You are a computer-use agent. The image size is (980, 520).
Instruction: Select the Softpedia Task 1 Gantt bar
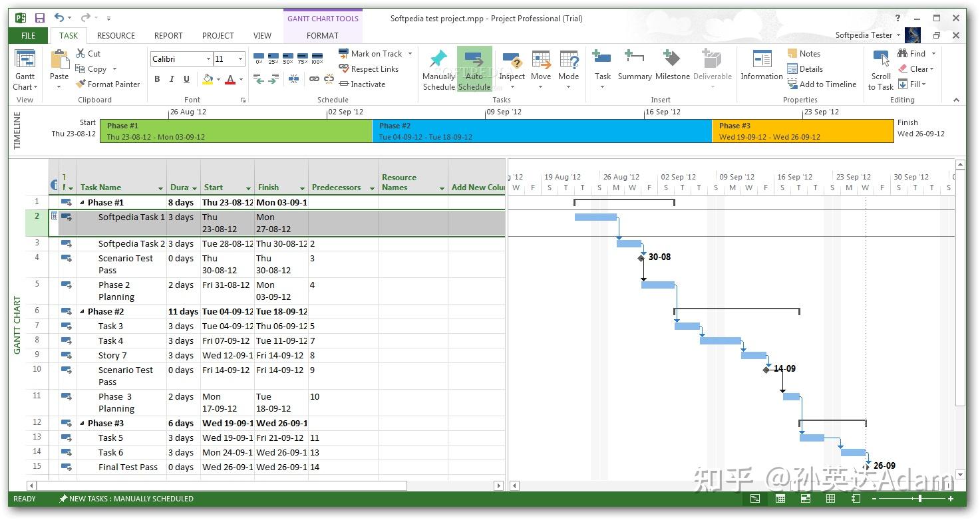[x=595, y=217]
